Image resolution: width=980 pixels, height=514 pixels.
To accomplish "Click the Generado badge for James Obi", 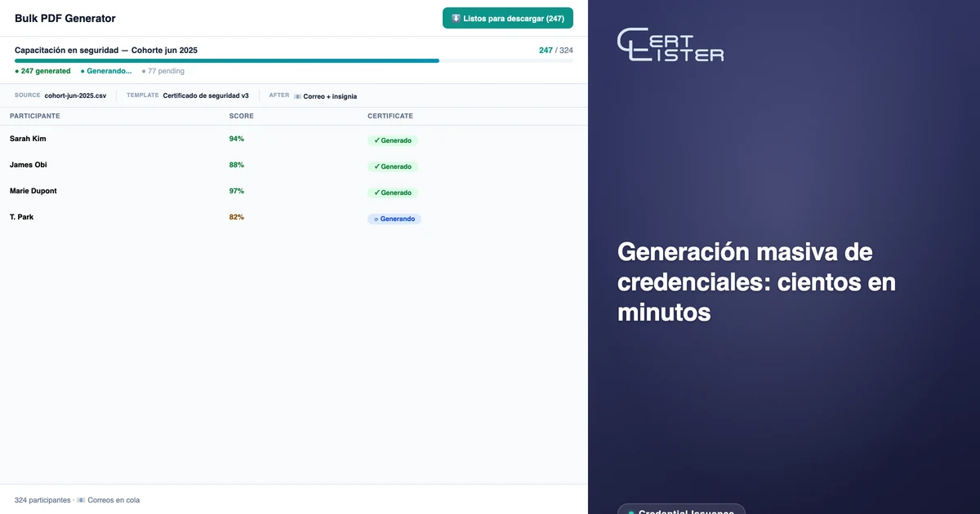I will (393, 166).
